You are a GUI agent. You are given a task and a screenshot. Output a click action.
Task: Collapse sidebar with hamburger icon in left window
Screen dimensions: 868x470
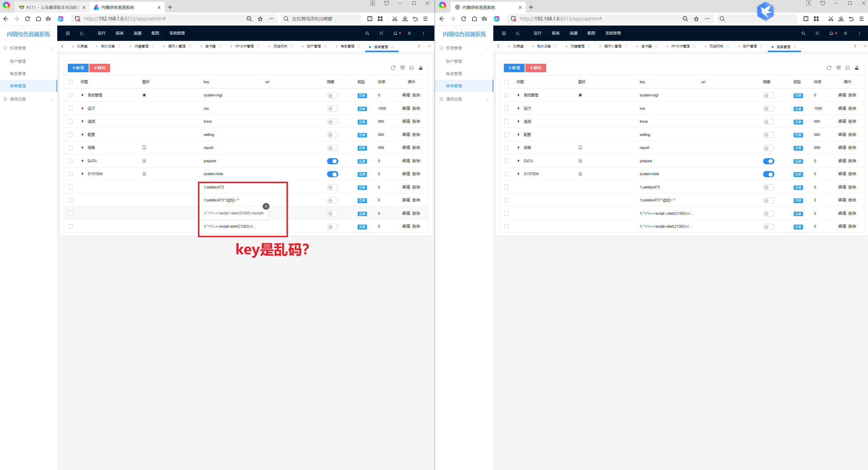point(68,33)
